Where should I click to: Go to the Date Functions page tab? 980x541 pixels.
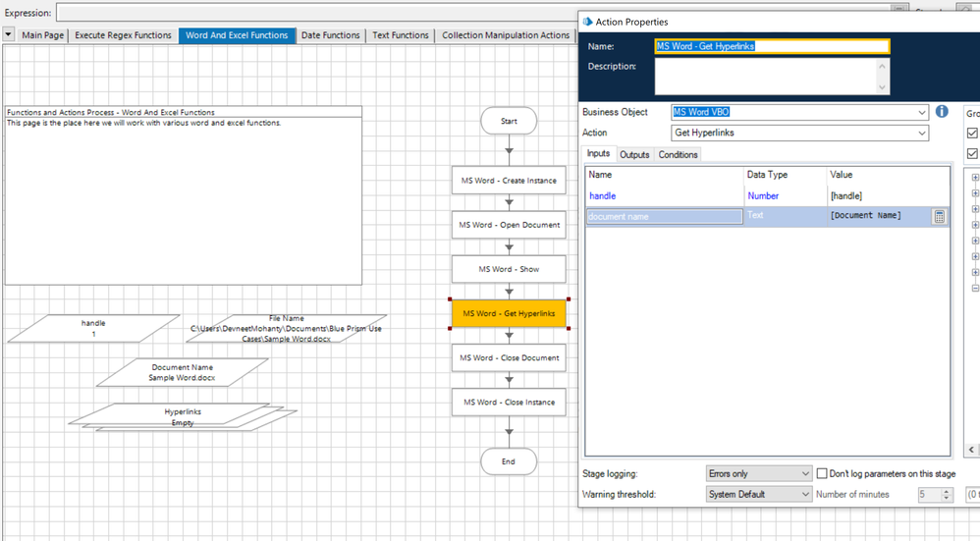[330, 35]
